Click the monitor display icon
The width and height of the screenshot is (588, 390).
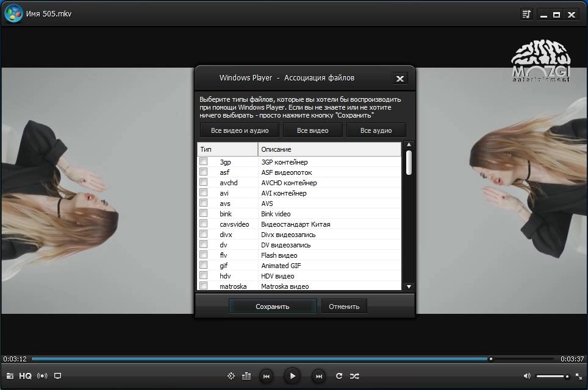click(57, 376)
